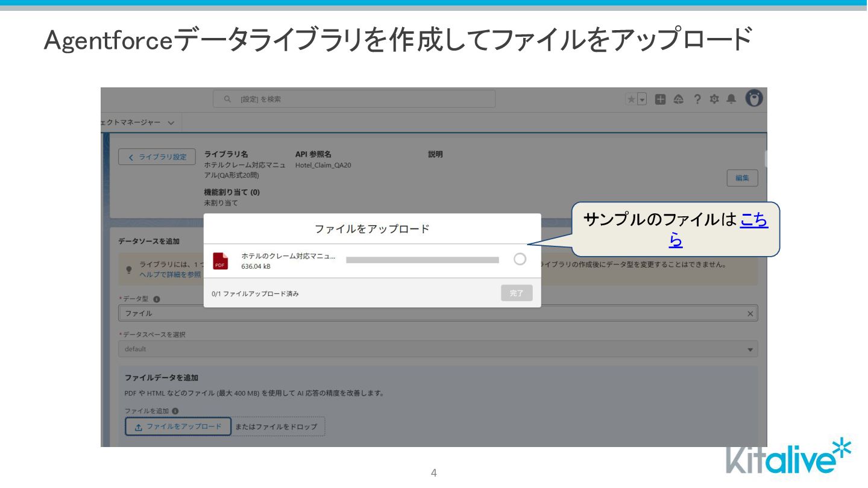Click the ファイルを追加 info icon
Viewport: 868px width, 488px height.
point(175,411)
